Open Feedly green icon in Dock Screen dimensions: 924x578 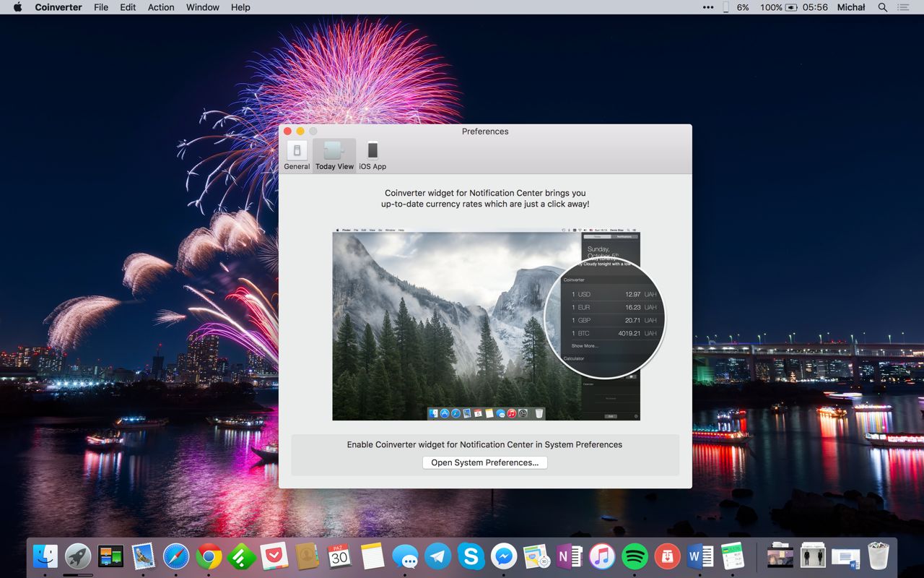tap(241, 556)
